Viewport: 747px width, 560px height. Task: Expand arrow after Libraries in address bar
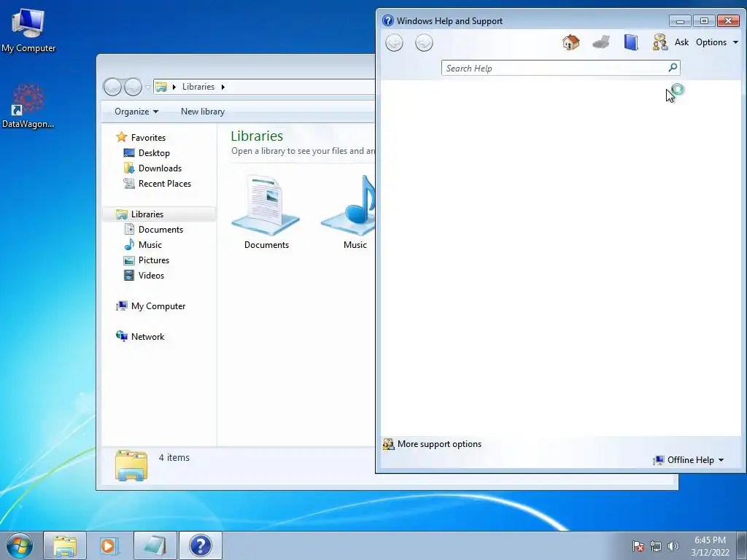pyautogui.click(x=222, y=87)
